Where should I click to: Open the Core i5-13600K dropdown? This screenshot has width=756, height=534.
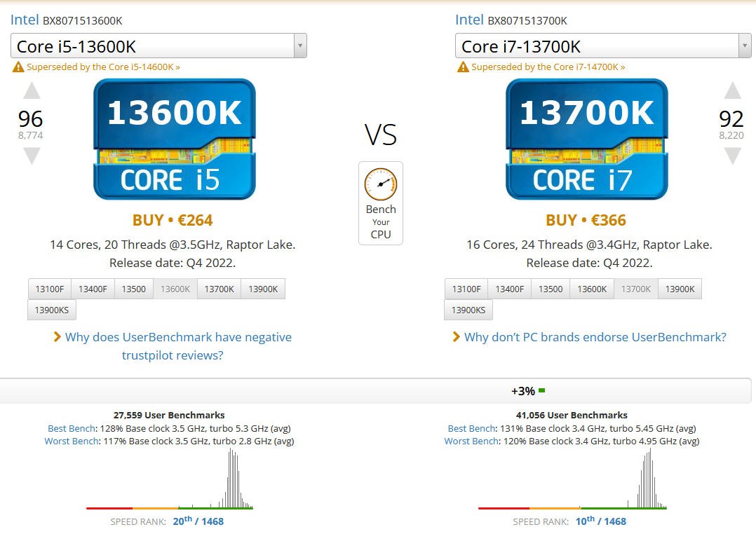299,46
